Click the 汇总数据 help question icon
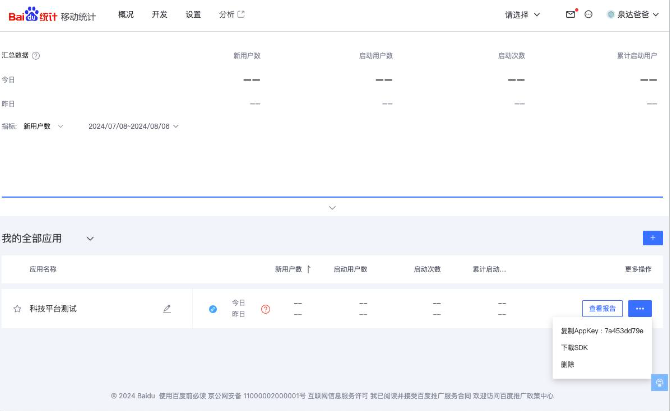 pyautogui.click(x=36, y=56)
